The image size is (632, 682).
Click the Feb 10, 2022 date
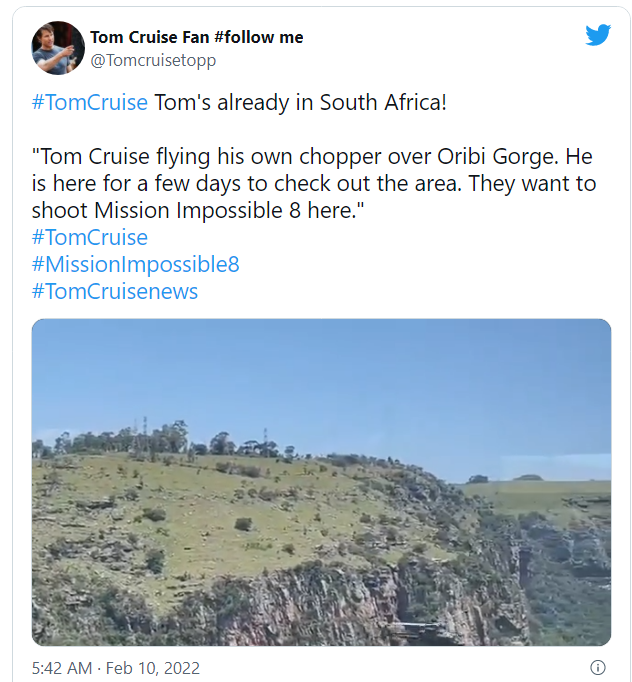point(153,668)
